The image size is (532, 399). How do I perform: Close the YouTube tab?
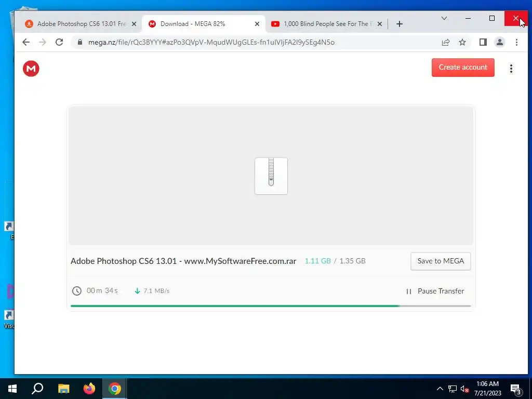pos(380,24)
